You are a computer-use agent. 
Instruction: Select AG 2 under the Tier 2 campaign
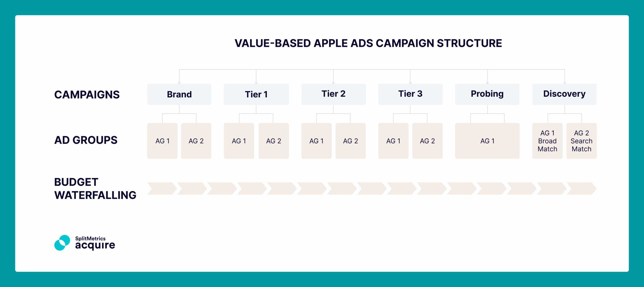coord(350,141)
